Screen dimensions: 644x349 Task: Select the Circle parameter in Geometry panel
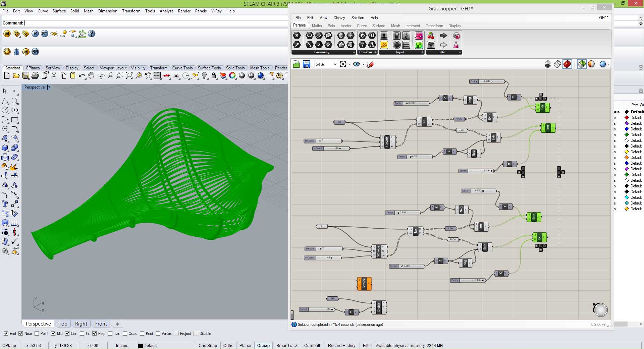309,36
